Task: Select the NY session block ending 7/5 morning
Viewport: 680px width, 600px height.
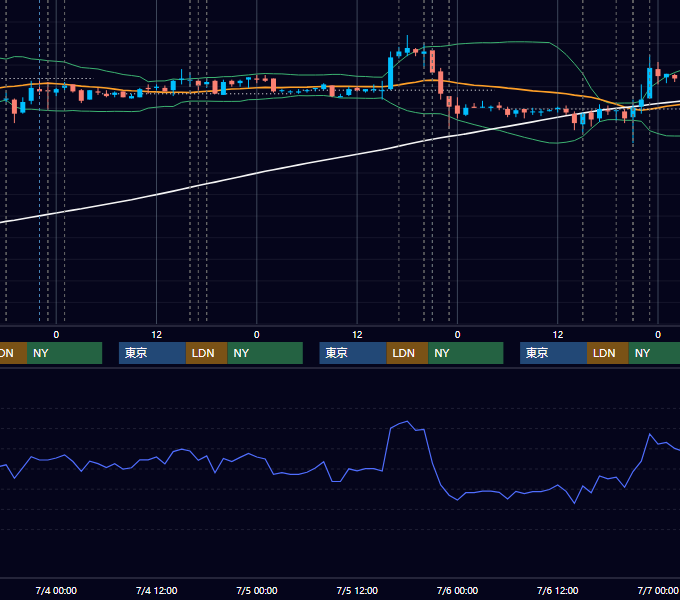Action: (265, 353)
